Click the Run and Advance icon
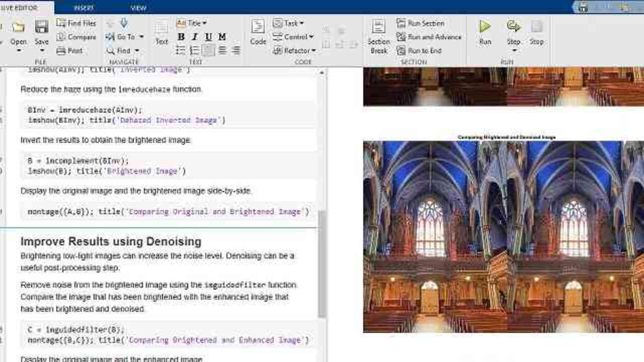This screenshot has width=644, height=362. coord(401,37)
